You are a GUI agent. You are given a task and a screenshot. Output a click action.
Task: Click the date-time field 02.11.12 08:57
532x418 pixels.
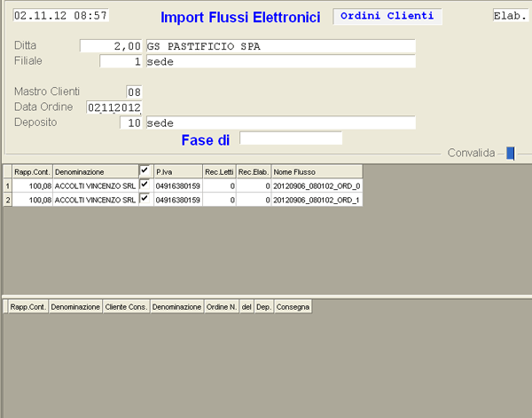click(60, 15)
